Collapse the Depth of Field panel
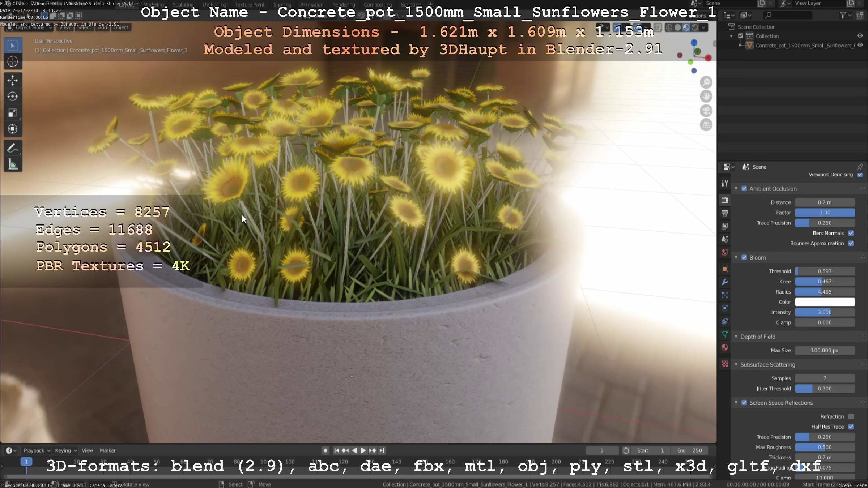This screenshot has width=868, height=488. point(736,337)
